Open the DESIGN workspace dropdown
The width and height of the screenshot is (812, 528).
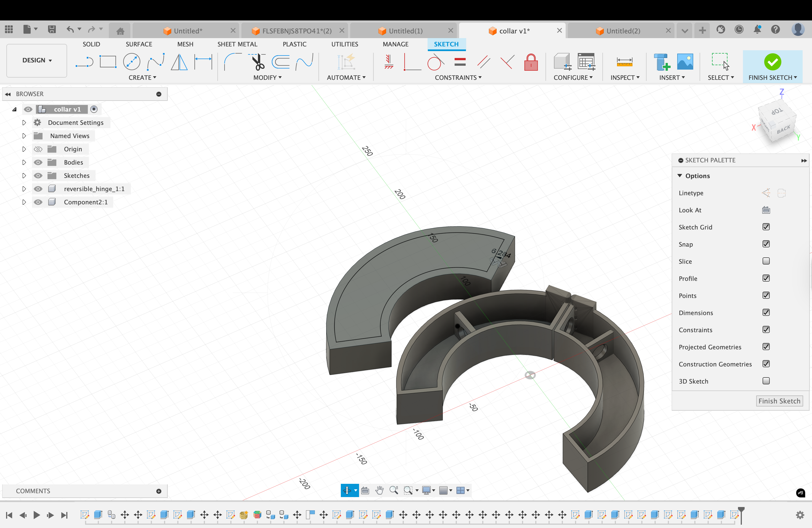point(37,60)
